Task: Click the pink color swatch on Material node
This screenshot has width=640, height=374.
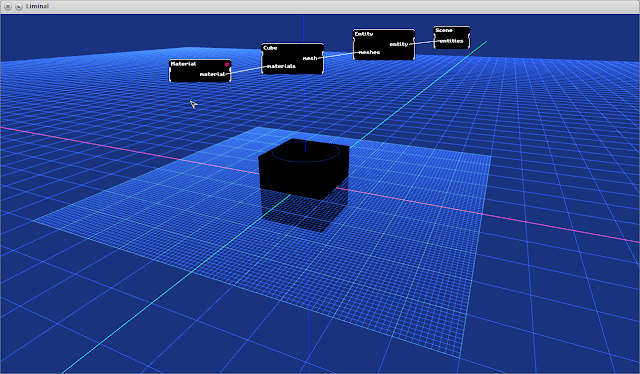Action: pyautogui.click(x=227, y=64)
